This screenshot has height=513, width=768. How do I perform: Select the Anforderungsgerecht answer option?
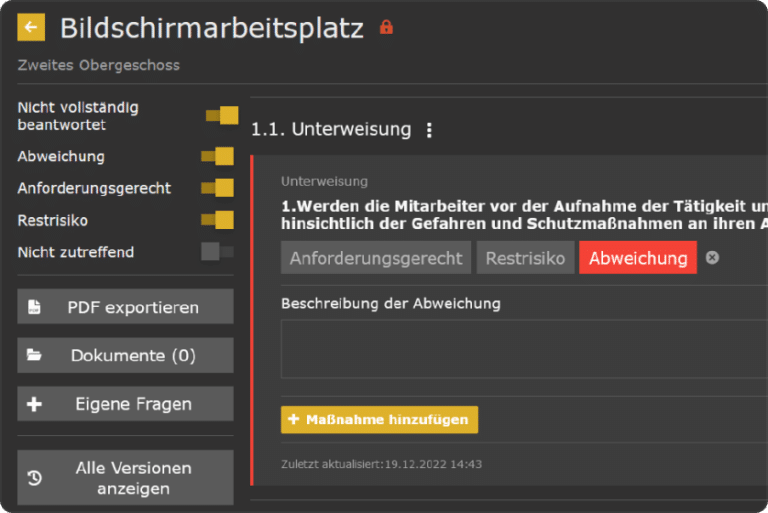click(376, 257)
